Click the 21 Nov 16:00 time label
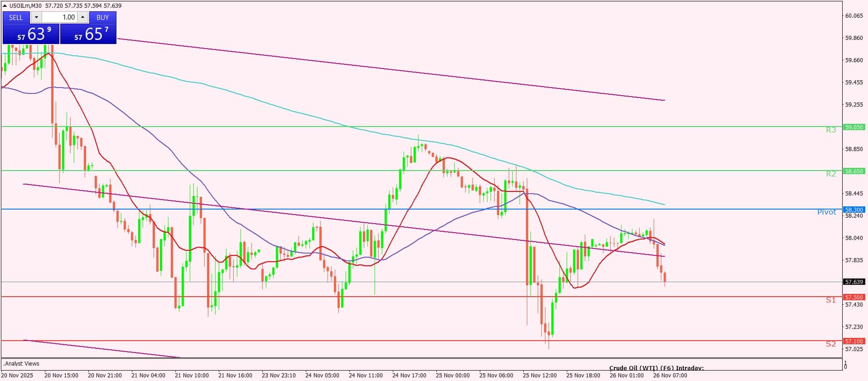 [x=235, y=376]
